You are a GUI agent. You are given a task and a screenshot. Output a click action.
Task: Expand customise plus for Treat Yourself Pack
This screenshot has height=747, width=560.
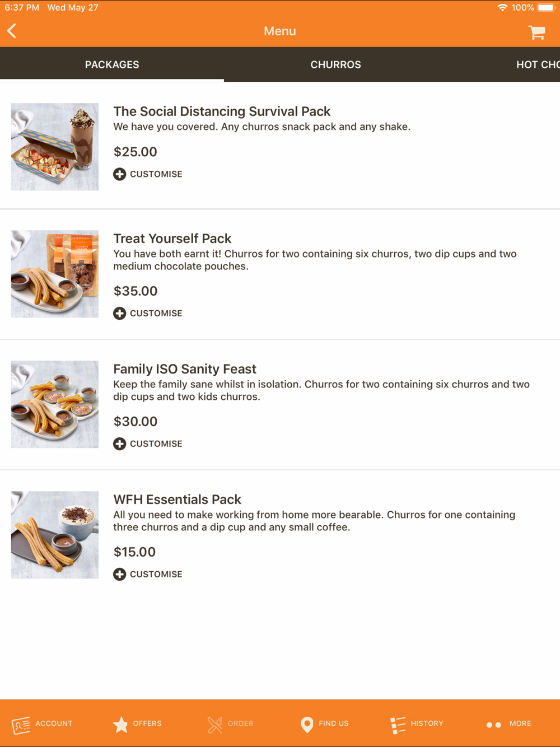click(119, 313)
